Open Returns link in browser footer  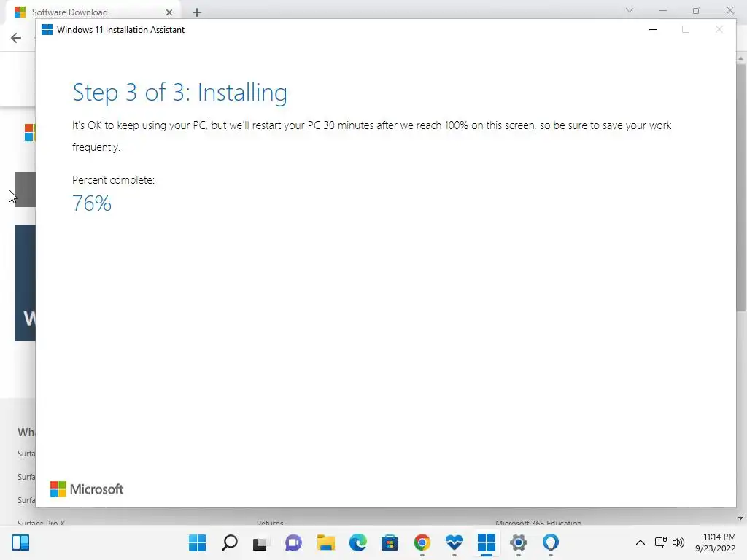[270, 523]
